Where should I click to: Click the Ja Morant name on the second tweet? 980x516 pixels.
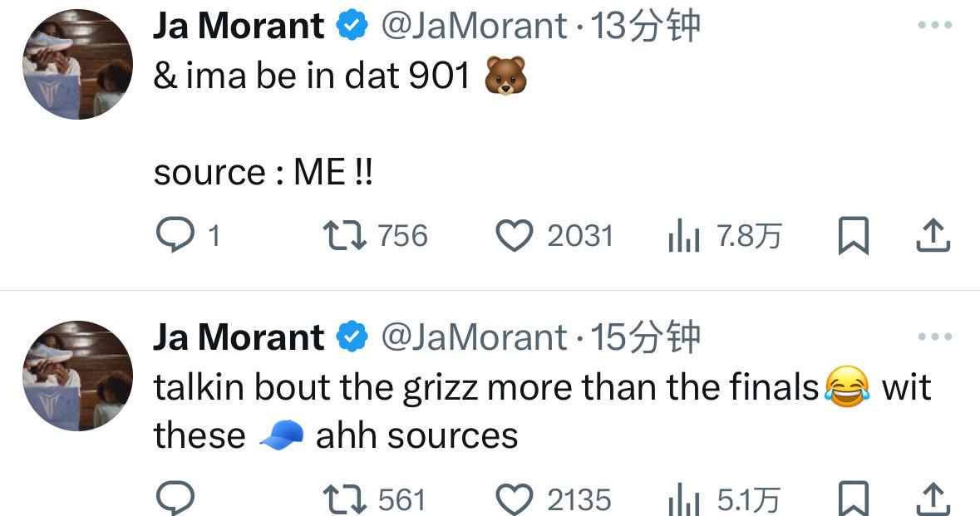(x=239, y=337)
